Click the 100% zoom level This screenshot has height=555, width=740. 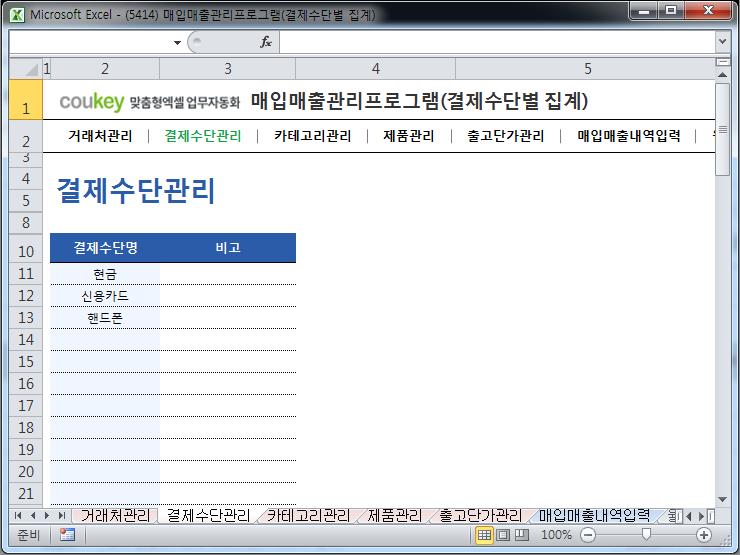(556, 535)
